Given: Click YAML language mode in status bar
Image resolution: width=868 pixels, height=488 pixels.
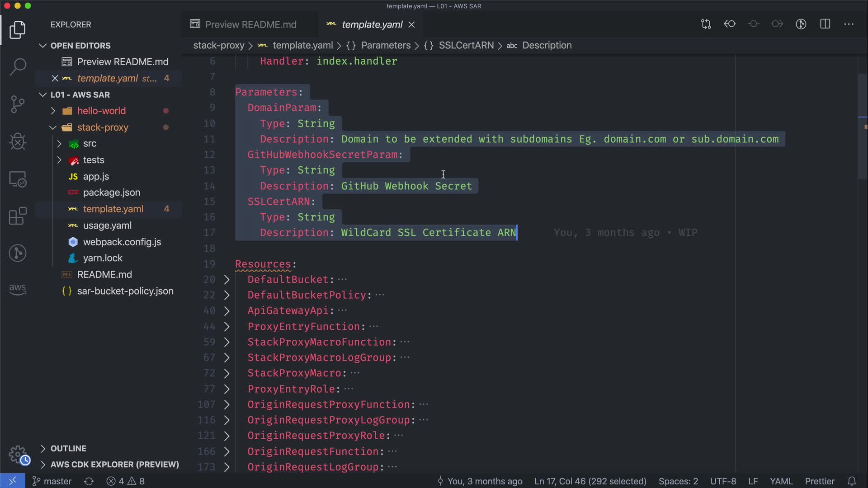Looking at the screenshot, I should (781, 481).
